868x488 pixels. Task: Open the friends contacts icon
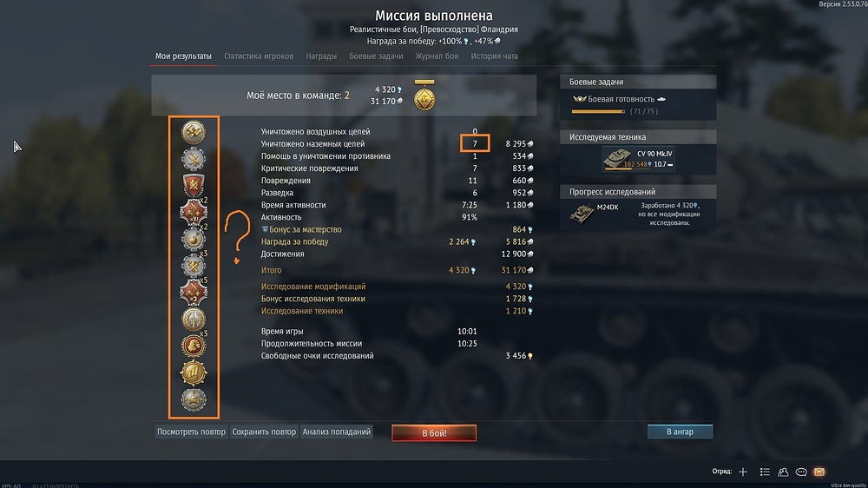coord(783,472)
